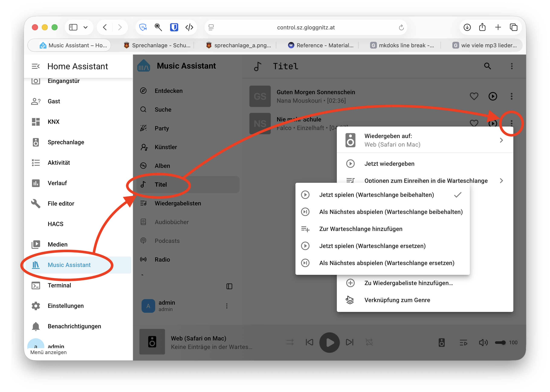Toggle repeat in player bar
The height and width of the screenshot is (392, 550).
(x=369, y=342)
